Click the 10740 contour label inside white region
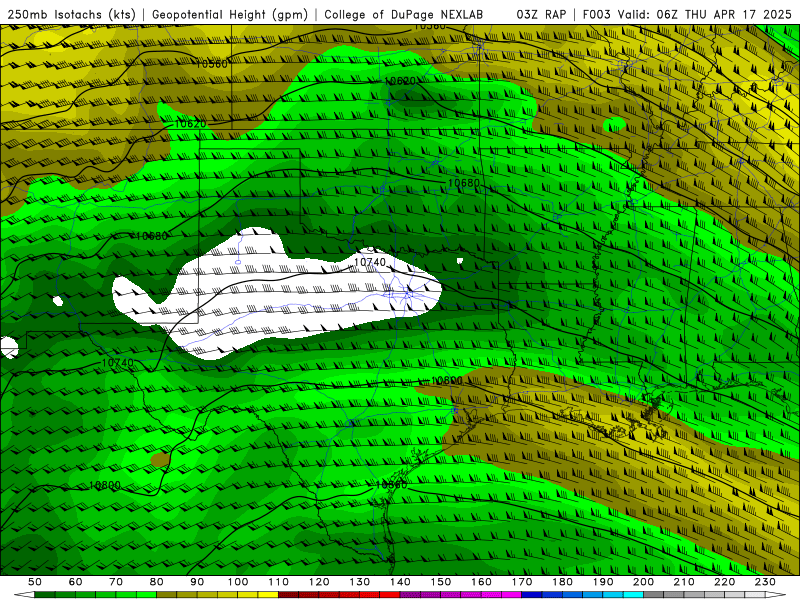800x600 pixels. [x=370, y=262]
